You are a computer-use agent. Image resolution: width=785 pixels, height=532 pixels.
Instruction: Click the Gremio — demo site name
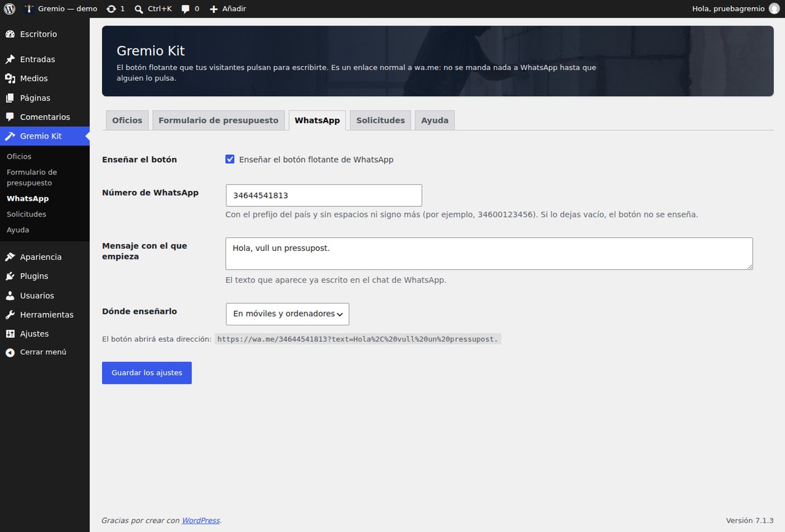pos(68,9)
